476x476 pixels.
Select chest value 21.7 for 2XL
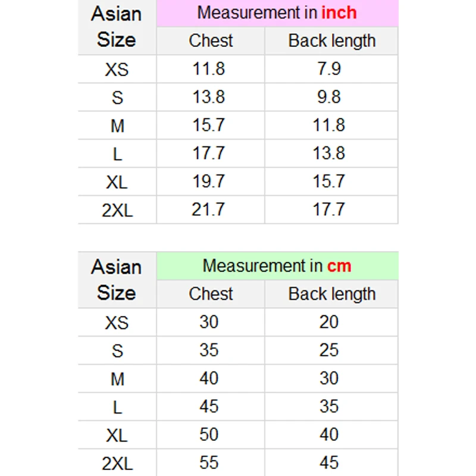(208, 209)
